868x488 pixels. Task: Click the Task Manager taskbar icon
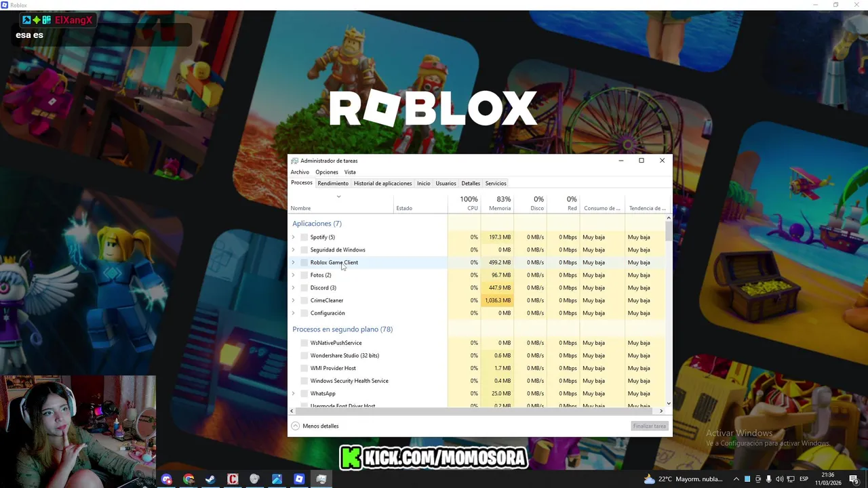coord(321,479)
